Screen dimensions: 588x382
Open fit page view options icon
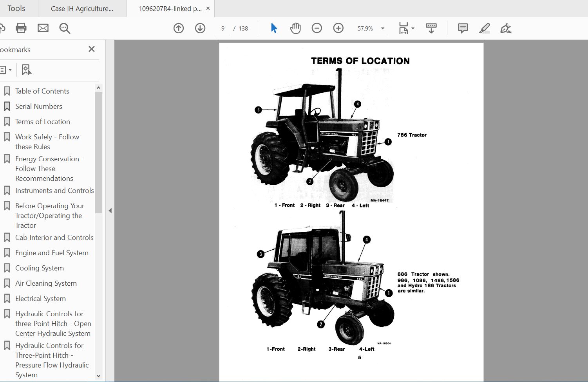tap(403, 28)
